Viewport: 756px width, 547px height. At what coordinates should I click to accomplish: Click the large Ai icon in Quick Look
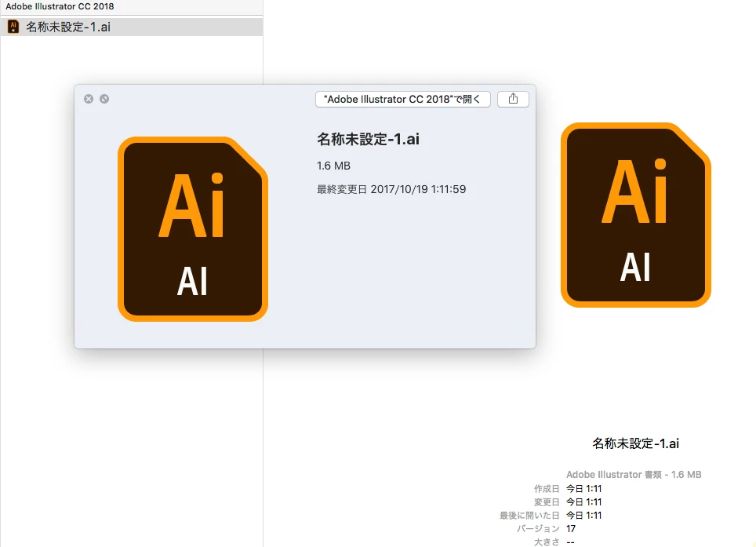(x=193, y=229)
